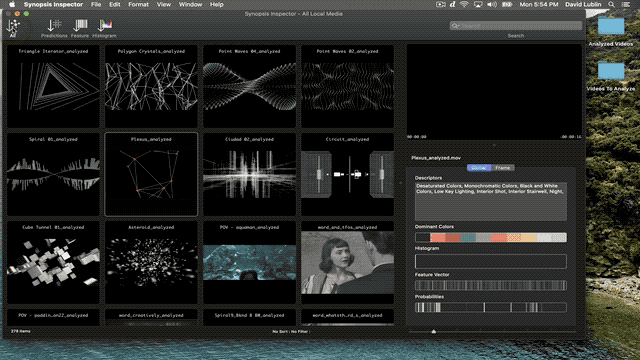Open Spotlight search in menu bar
The image size is (640, 360).
point(611,4)
